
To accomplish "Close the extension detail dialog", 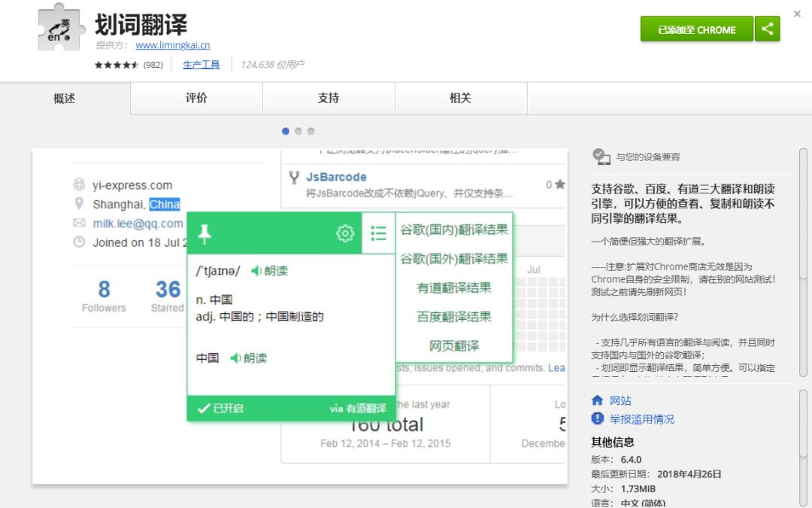I will click(x=797, y=14).
